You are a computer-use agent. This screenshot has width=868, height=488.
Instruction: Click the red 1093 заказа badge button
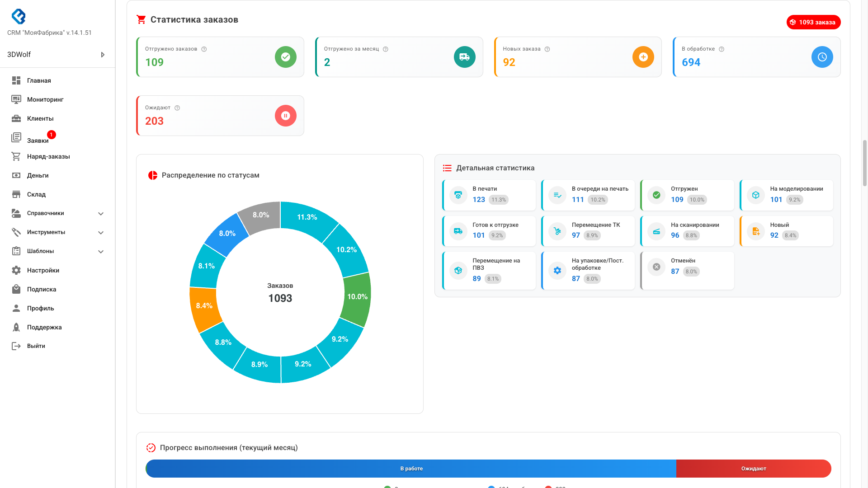pos(813,22)
